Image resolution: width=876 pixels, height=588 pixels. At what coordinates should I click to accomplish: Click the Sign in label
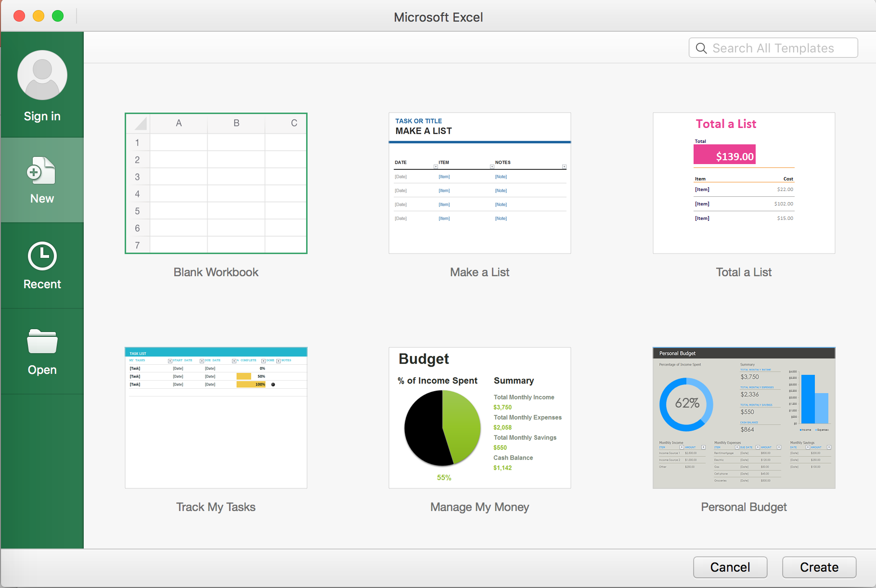(x=42, y=116)
